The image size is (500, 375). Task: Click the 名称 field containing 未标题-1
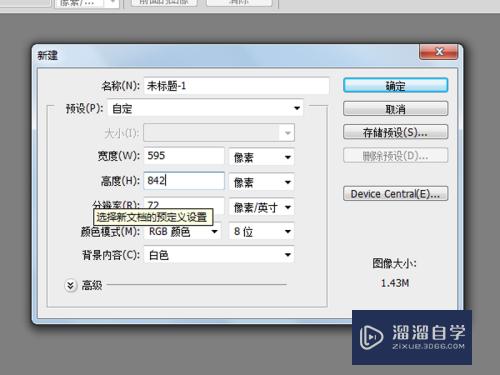236,86
